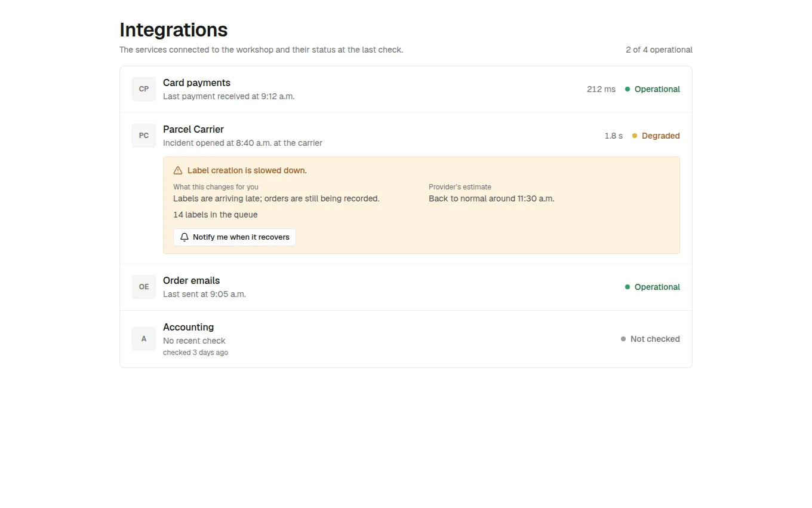812x508 pixels.
Task: Click the No recent check text
Action: click(x=194, y=341)
